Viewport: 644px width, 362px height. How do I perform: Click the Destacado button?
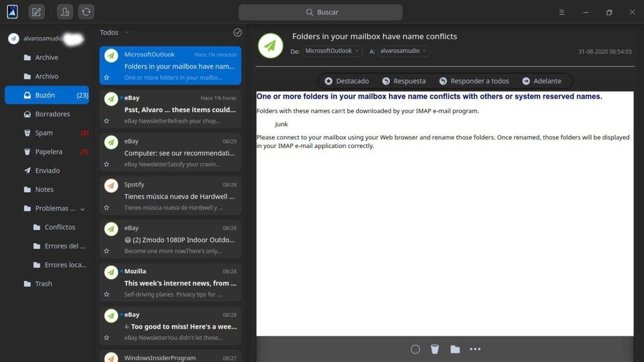[347, 81]
